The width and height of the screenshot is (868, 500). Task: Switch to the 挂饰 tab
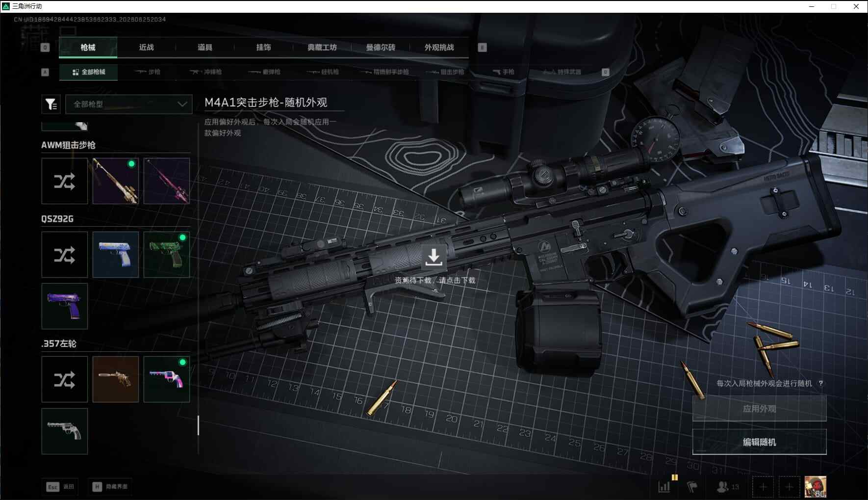263,48
